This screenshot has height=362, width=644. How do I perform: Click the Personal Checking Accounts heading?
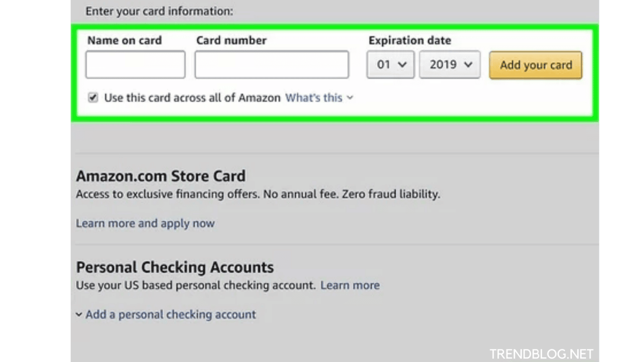tap(175, 267)
